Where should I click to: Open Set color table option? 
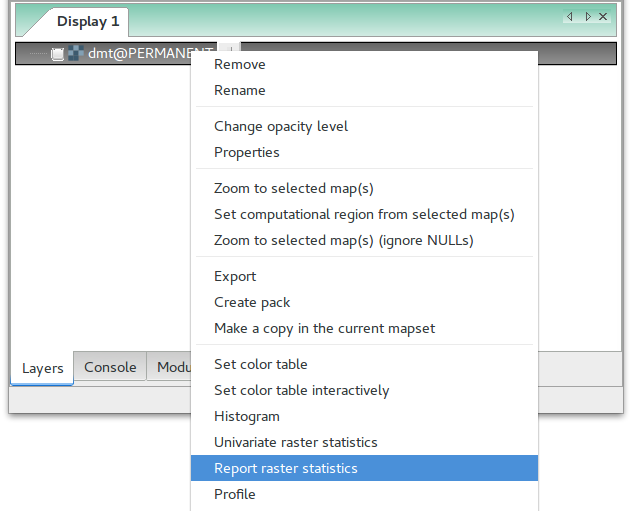[x=364, y=364]
